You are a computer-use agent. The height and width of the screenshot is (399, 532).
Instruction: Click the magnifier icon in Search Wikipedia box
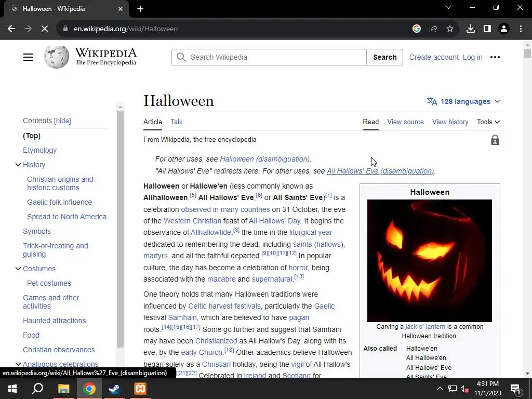click(181, 57)
